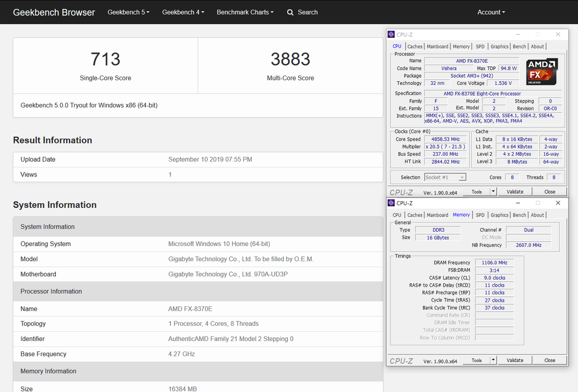Click the search magnifier icon

click(290, 13)
